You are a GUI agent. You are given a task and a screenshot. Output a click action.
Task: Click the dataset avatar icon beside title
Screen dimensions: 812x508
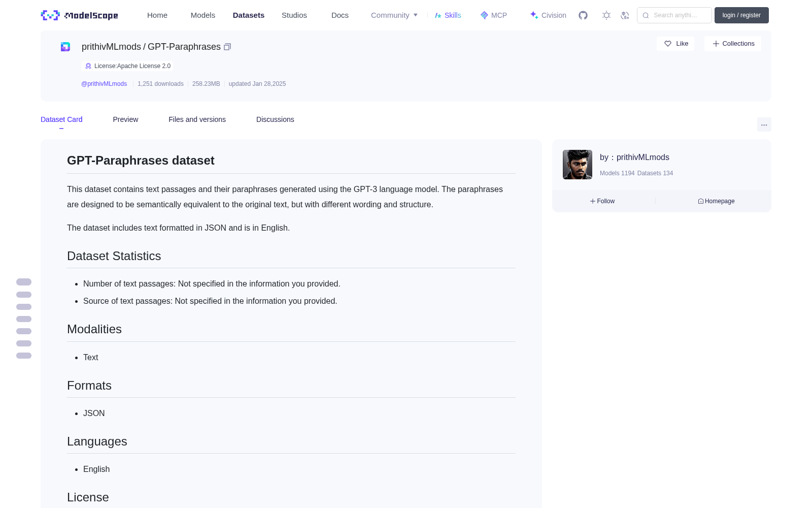tap(65, 47)
